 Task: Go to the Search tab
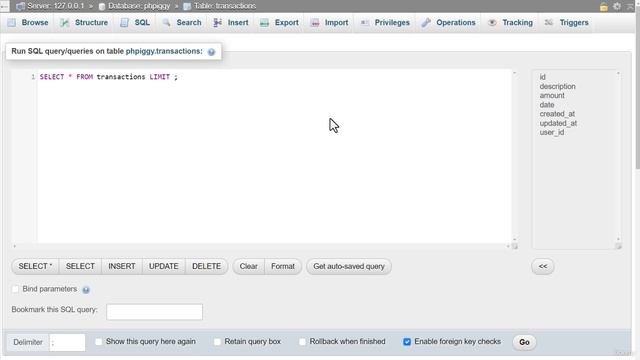pos(182,23)
